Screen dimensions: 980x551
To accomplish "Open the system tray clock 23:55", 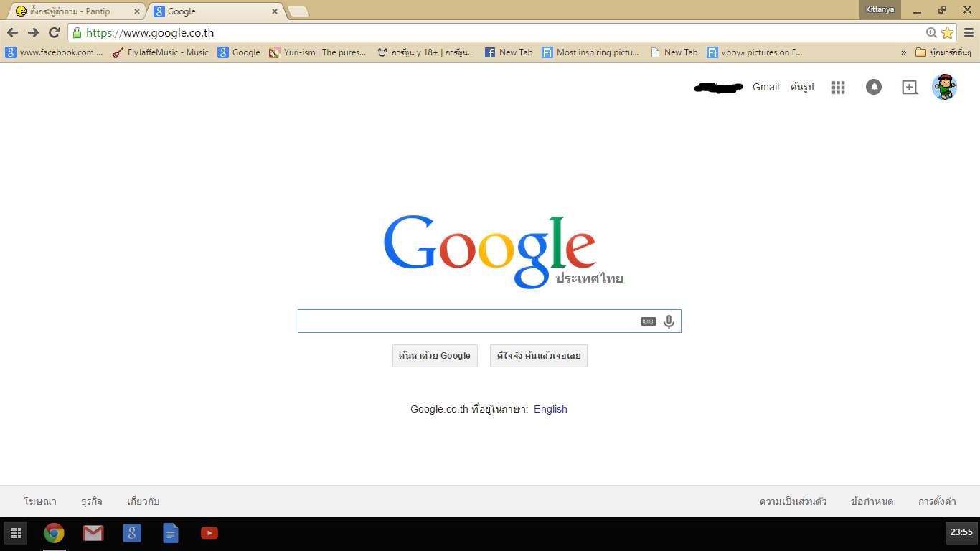I will (x=961, y=532).
